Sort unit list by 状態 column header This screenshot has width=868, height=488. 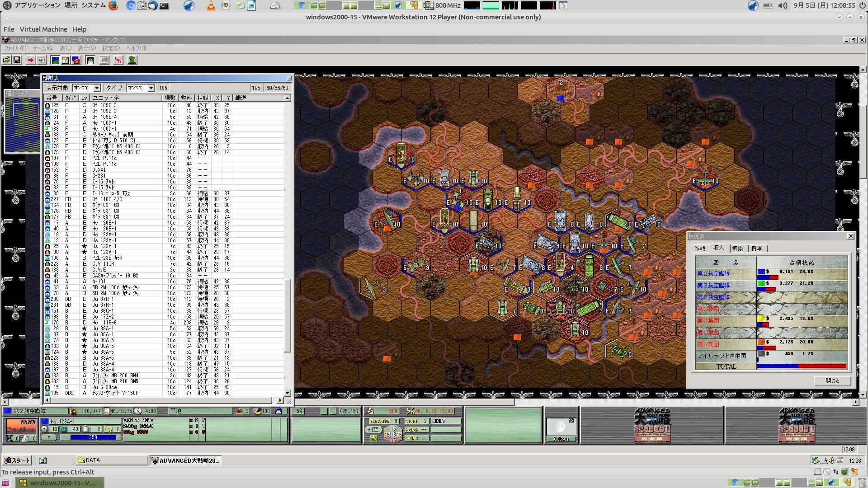[x=203, y=98]
